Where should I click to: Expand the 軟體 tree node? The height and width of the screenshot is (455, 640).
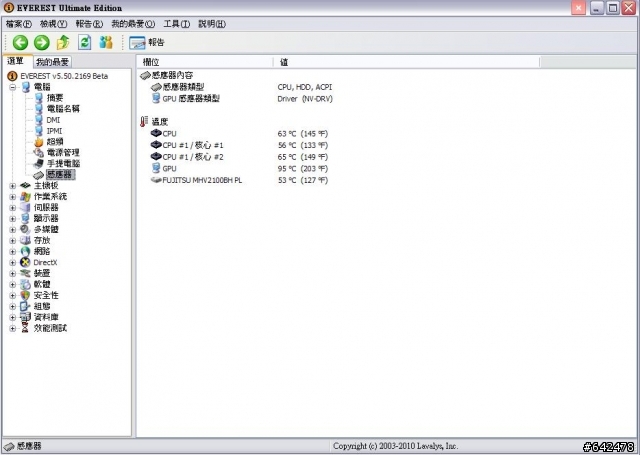tap(13, 284)
